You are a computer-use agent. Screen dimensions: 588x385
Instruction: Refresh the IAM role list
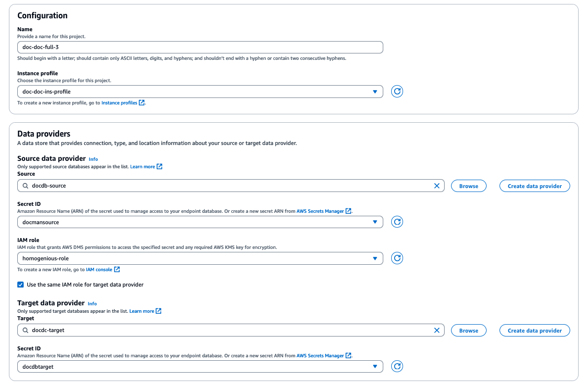397,258
